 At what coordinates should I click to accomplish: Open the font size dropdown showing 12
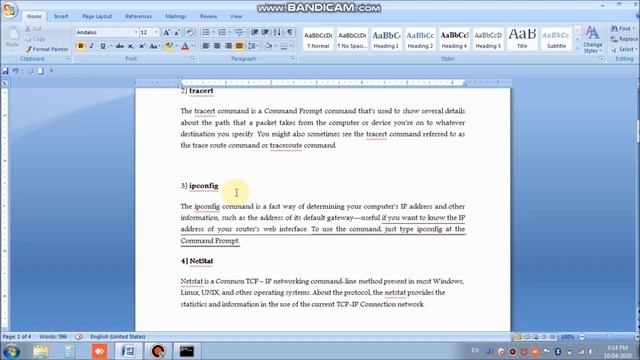[156, 32]
